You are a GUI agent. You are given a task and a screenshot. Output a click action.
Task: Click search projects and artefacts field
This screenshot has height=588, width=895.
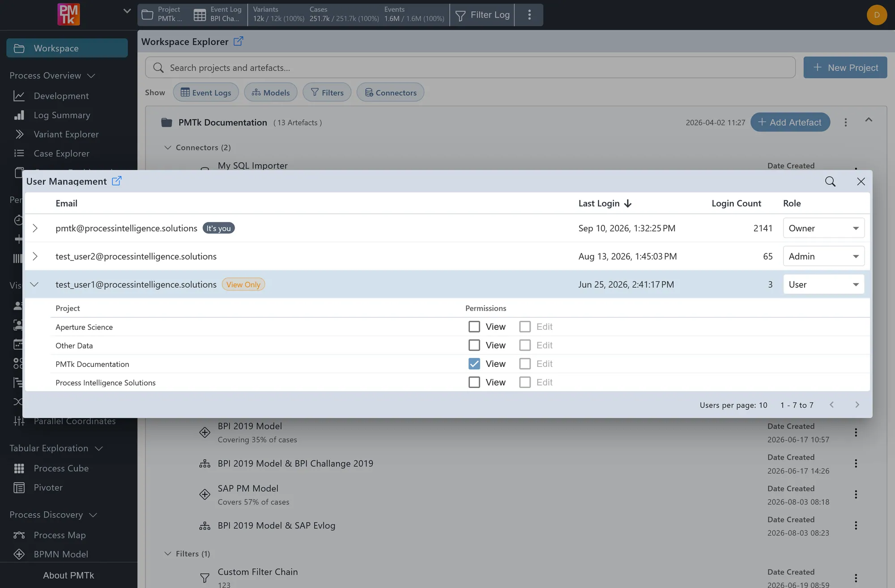click(x=470, y=68)
